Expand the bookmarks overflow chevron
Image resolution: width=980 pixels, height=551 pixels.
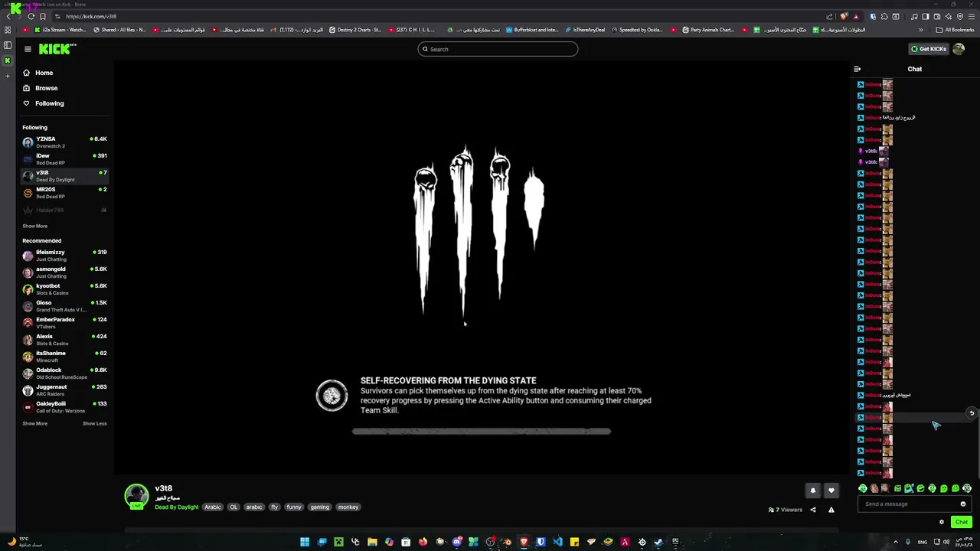click(x=921, y=30)
